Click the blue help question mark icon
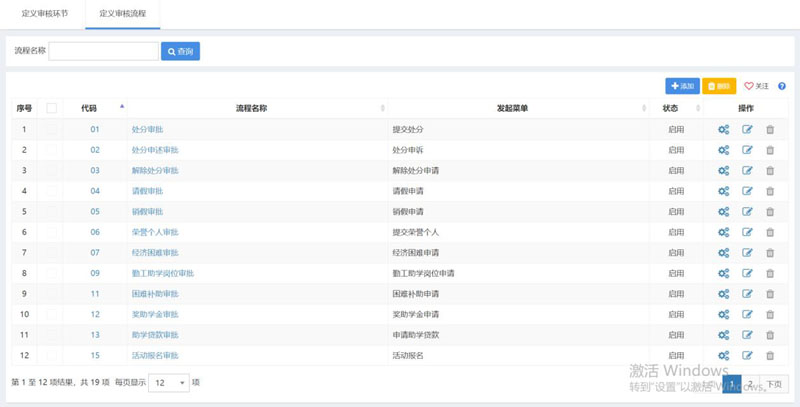 [782, 86]
